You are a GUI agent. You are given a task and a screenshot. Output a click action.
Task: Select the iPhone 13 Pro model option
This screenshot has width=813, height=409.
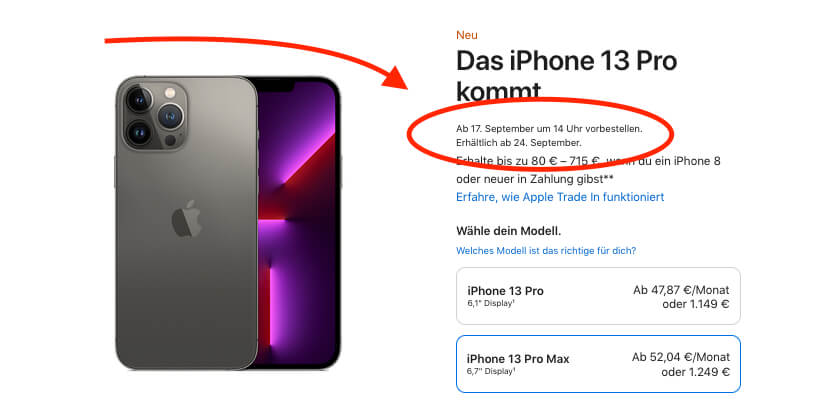point(598,296)
